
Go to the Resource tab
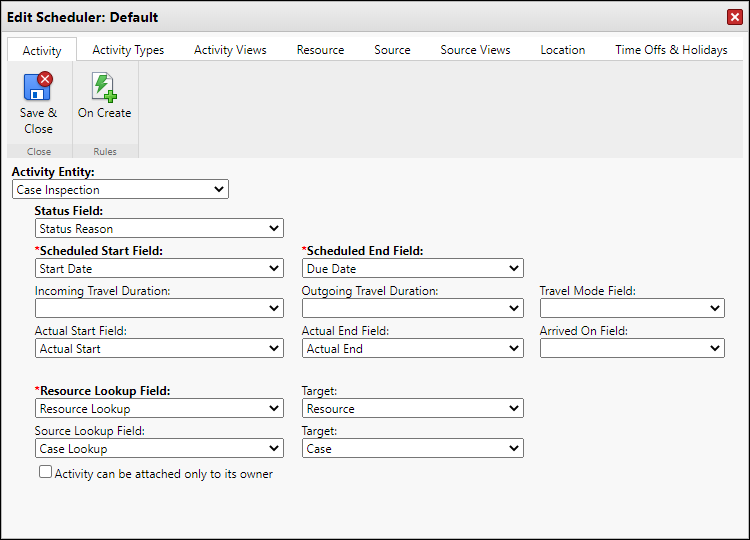pyautogui.click(x=320, y=50)
